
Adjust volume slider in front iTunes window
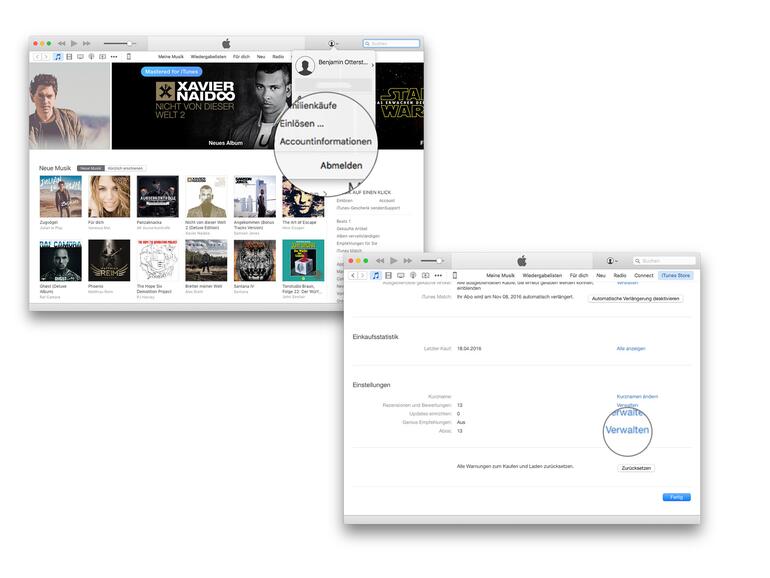click(x=433, y=261)
